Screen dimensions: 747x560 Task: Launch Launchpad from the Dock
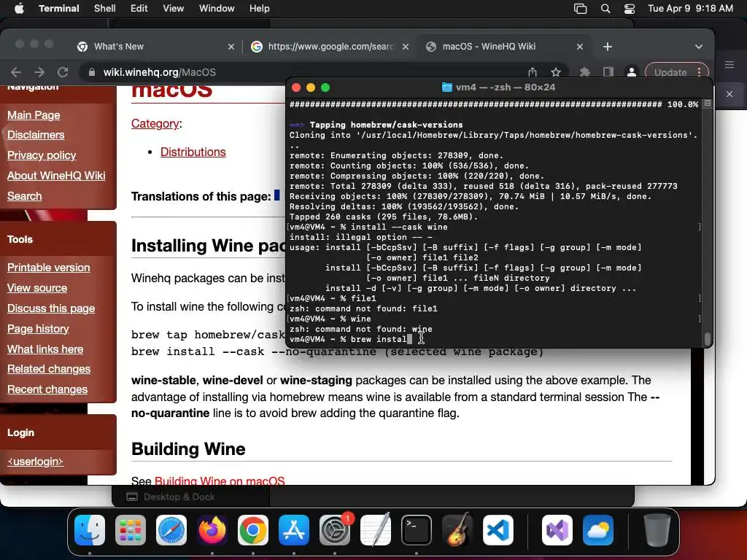(x=131, y=530)
